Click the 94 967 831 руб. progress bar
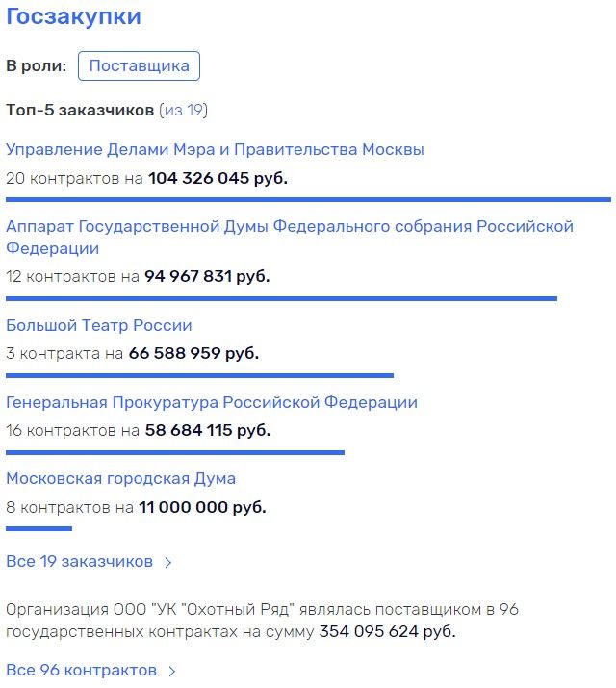616x688 pixels. 281,299
